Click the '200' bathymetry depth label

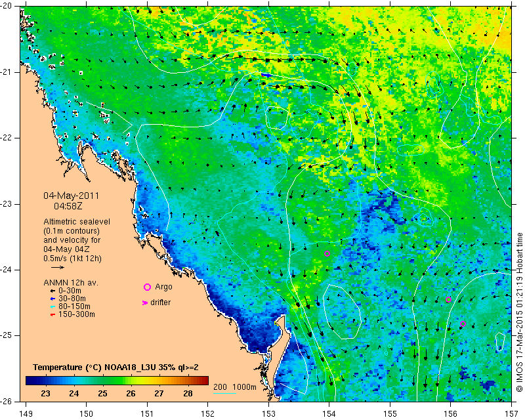220,387
